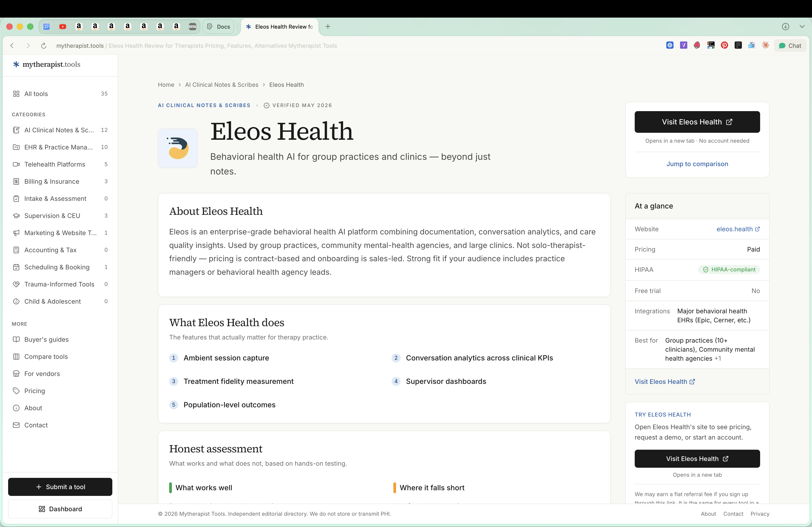Open the footer About link
Screen dimensions: 812x527
[708, 514]
